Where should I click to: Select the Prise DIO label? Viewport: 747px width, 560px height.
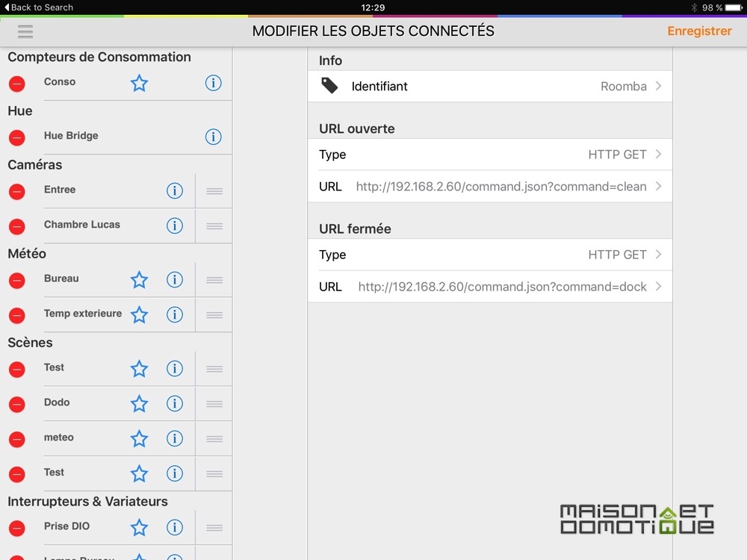coord(66,526)
